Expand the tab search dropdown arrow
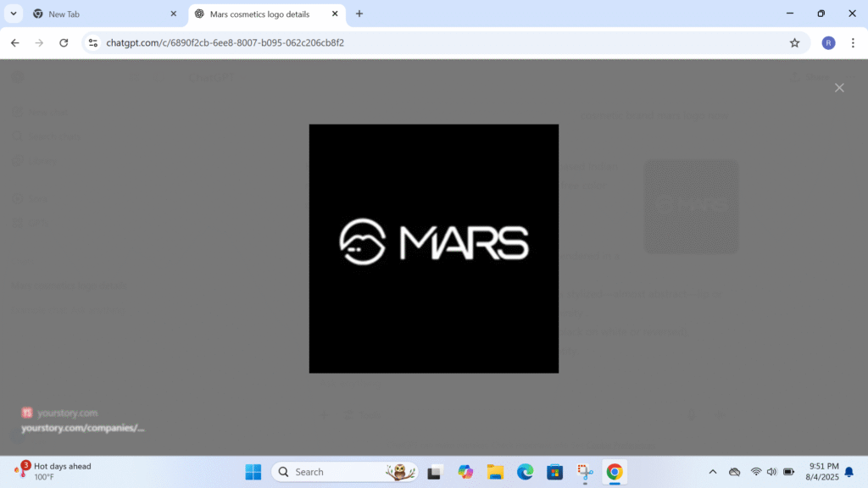The height and width of the screenshot is (488, 868). pos(14,14)
